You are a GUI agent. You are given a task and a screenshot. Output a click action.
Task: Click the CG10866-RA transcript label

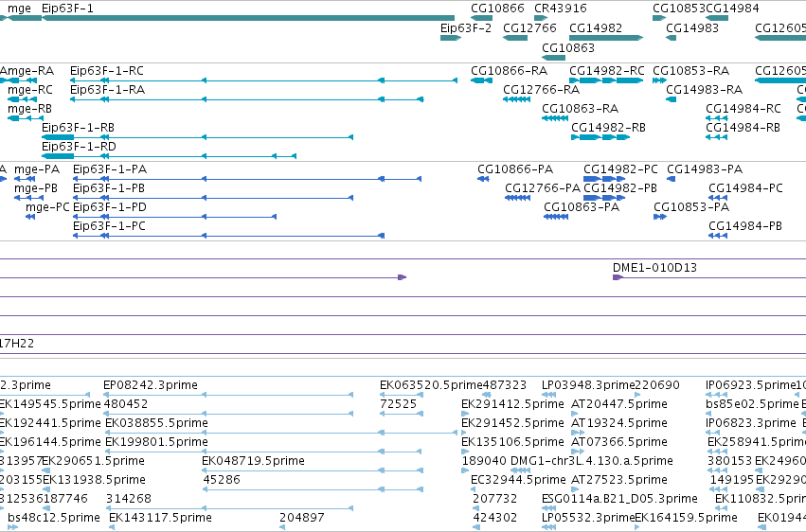(x=509, y=71)
